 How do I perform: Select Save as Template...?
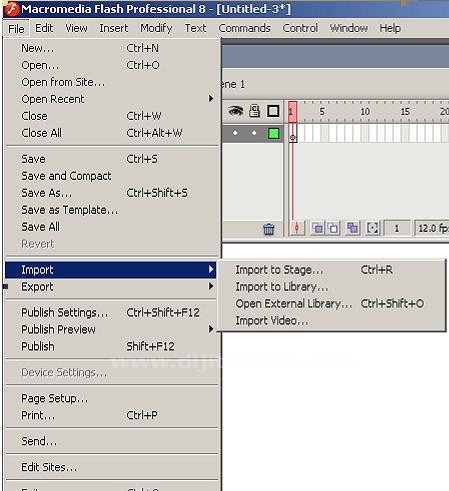tap(111, 210)
